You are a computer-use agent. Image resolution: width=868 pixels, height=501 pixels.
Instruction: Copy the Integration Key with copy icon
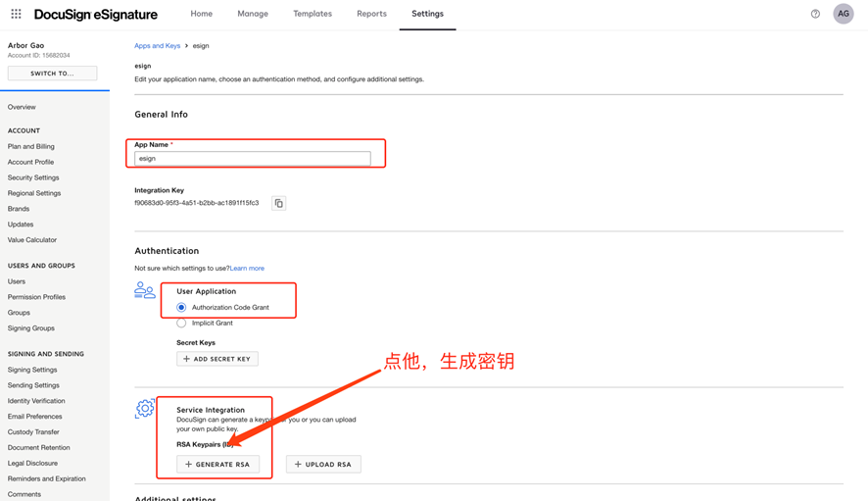pos(279,203)
